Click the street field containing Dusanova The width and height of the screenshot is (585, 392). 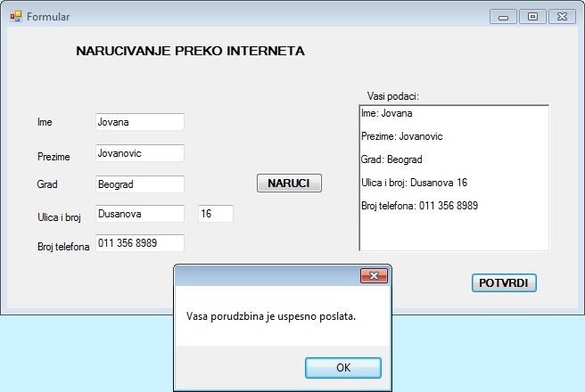click(139, 214)
